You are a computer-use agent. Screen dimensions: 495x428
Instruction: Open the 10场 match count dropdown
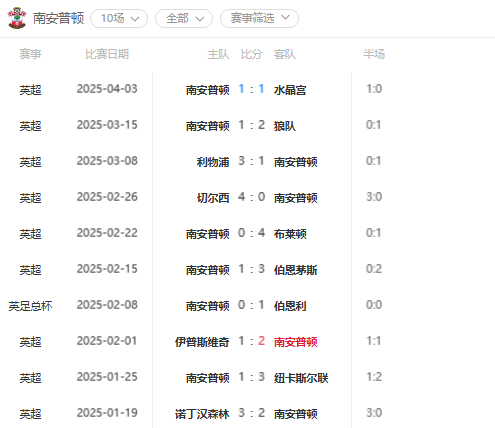point(119,18)
